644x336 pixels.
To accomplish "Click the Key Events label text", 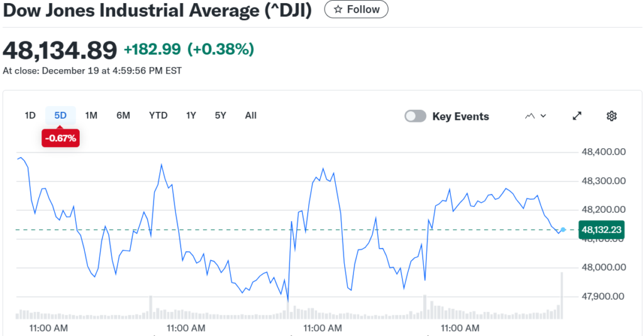I will pos(460,116).
